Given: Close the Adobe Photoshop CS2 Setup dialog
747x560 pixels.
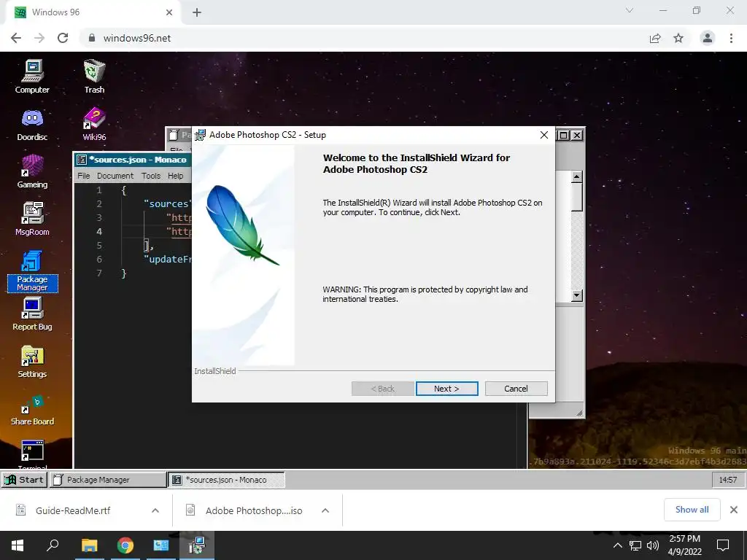Looking at the screenshot, I should tap(544, 135).
